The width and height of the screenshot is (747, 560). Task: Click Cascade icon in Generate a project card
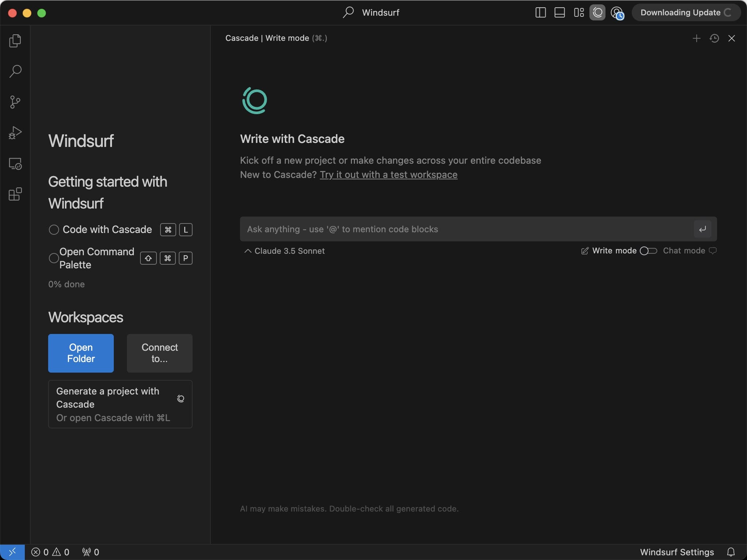pyautogui.click(x=181, y=398)
